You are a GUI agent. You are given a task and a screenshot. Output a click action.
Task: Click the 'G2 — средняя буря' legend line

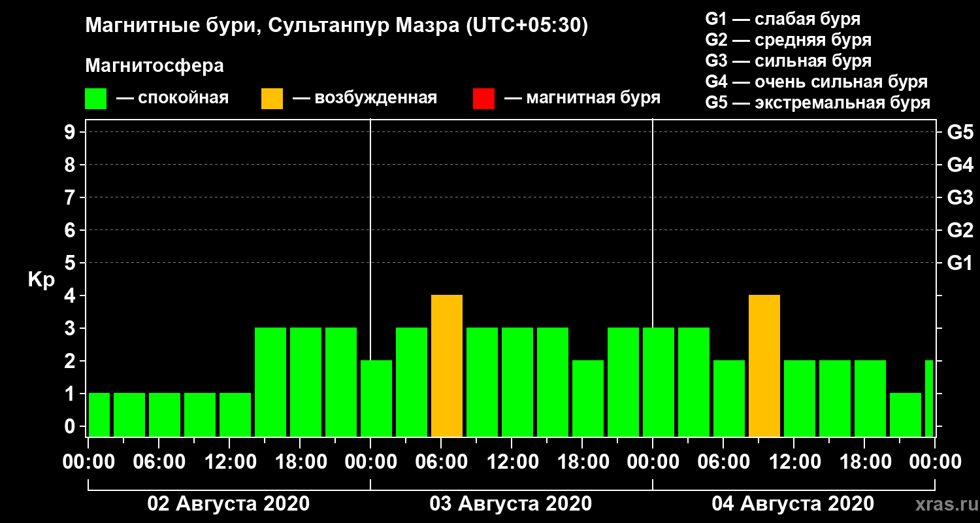pyautogui.click(x=788, y=40)
